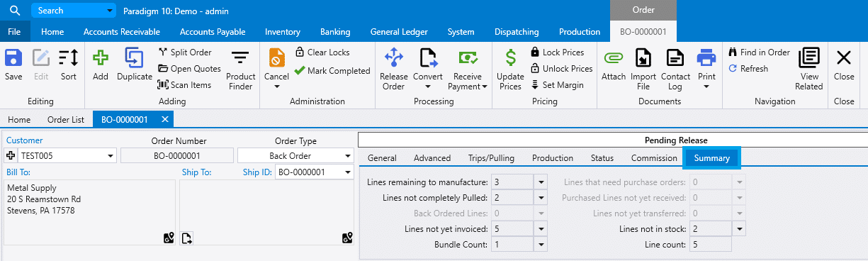Open the Inventory ribbon tab
This screenshot has height=261, width=868.
point(283,32)
